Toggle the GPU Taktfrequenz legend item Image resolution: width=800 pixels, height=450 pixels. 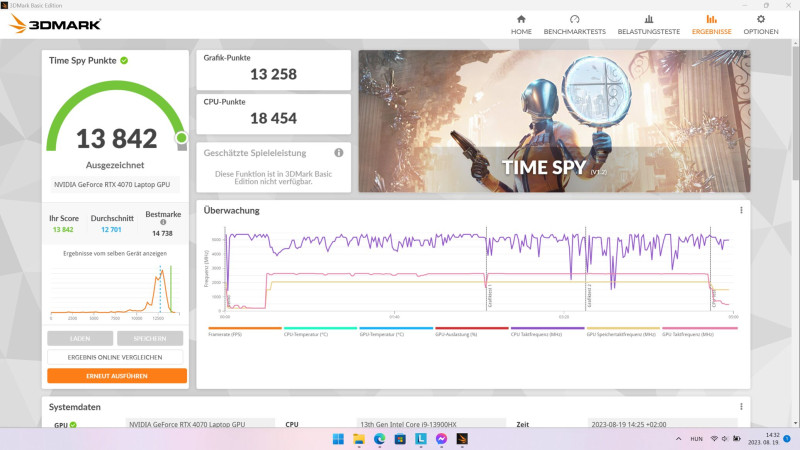699,332
